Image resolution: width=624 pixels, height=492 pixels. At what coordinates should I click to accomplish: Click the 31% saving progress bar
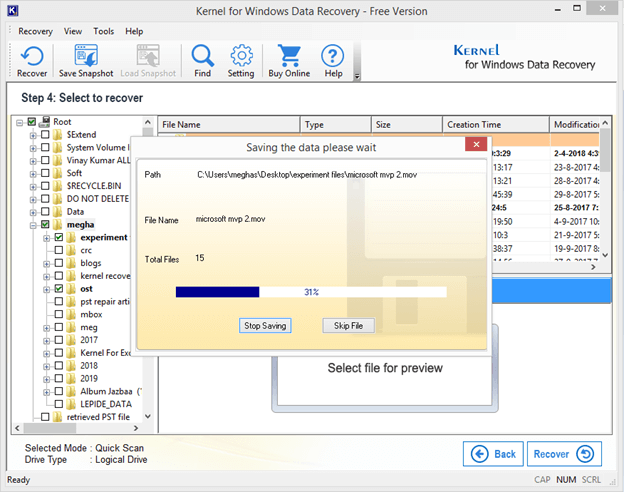[x=311, y=292]
